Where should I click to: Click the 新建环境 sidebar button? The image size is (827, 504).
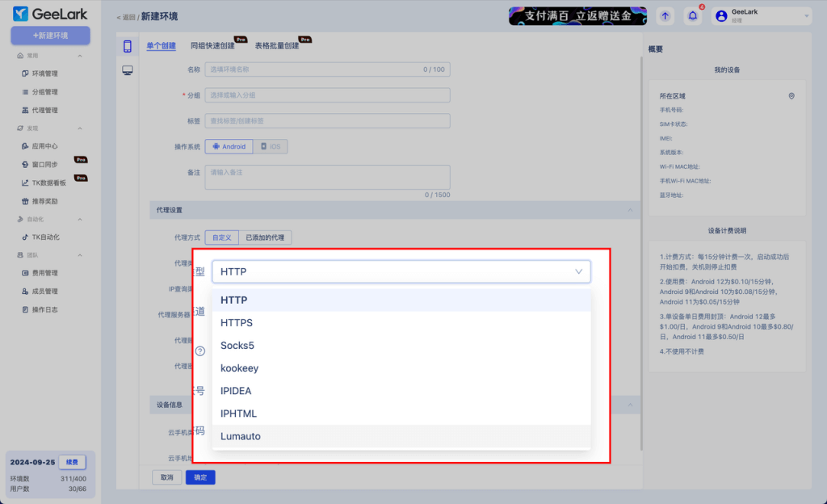(x=50, y=36)
